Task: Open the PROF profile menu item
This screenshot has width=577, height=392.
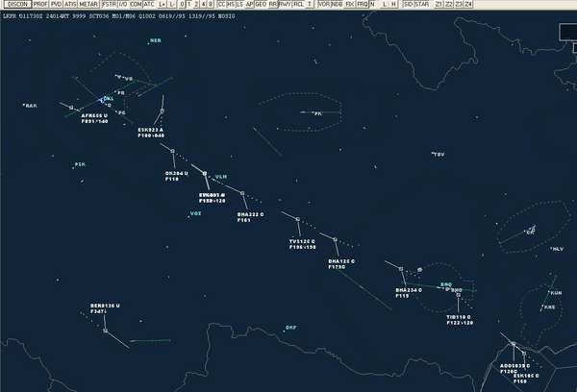Action: [x=40, y=5]
